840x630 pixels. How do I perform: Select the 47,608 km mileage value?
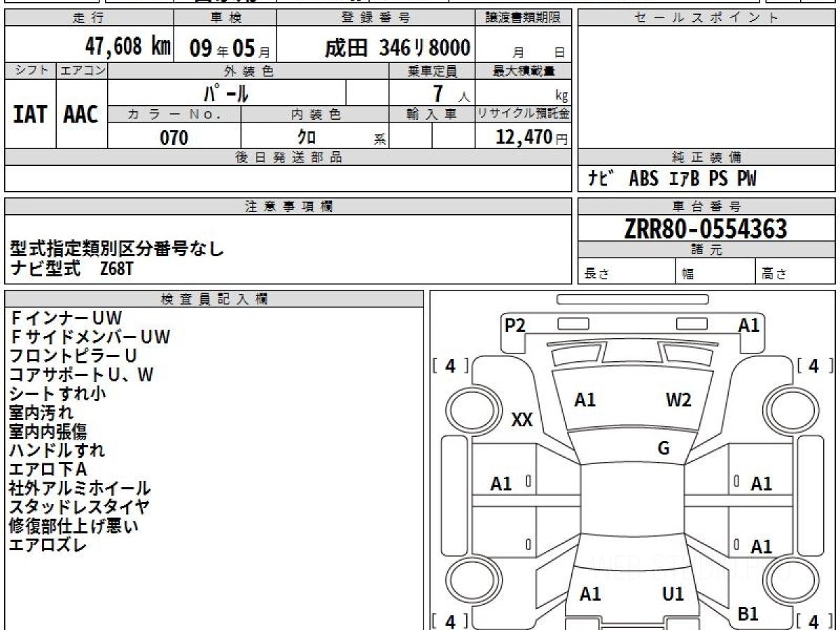click(x=127, y=47)
